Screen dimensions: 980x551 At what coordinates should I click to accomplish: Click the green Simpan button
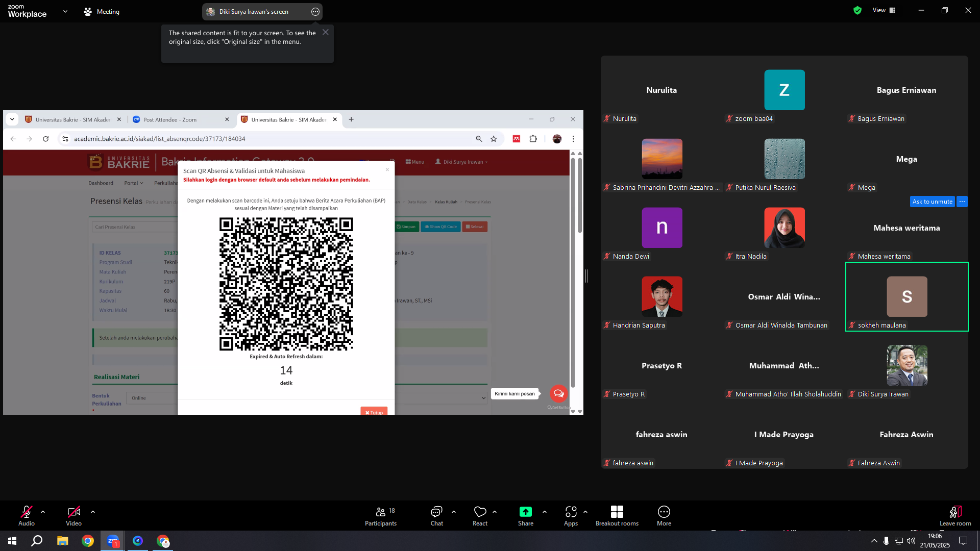pyautogui.click(x=406, y=227)
